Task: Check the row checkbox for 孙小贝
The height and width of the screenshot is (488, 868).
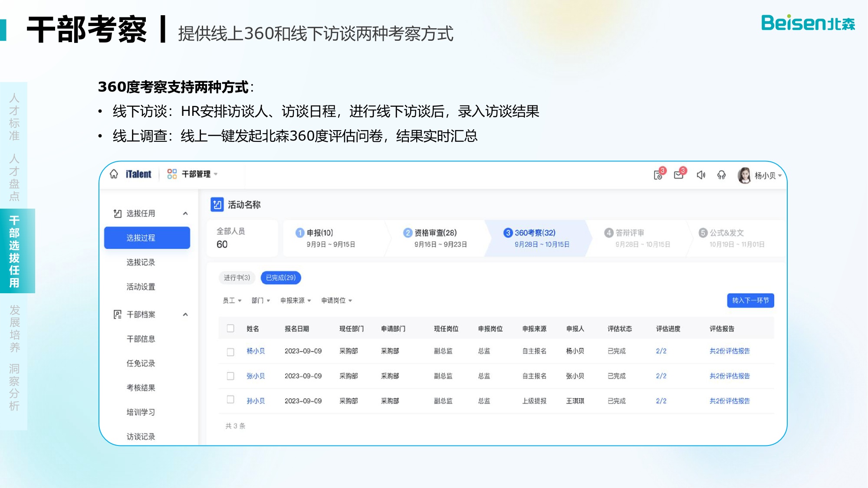Action: tap(230, 400)
